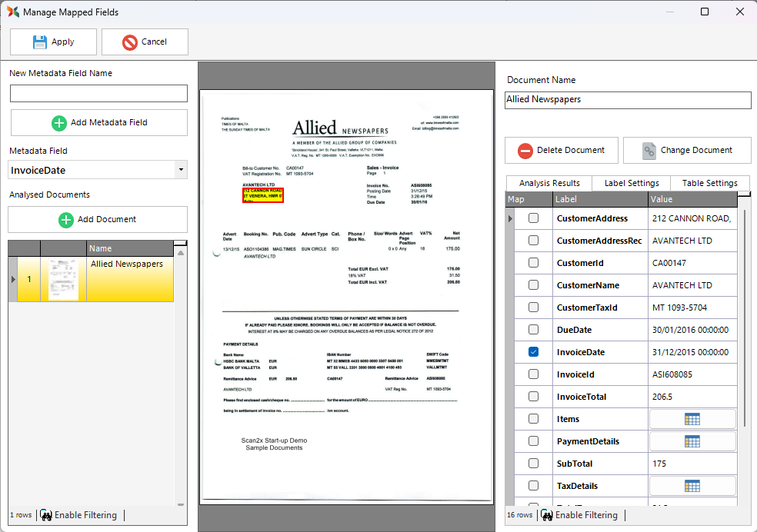Open the Items table grid icon
Image resolution: width=757 pixels, height=532 pixels.
point(692,419)
